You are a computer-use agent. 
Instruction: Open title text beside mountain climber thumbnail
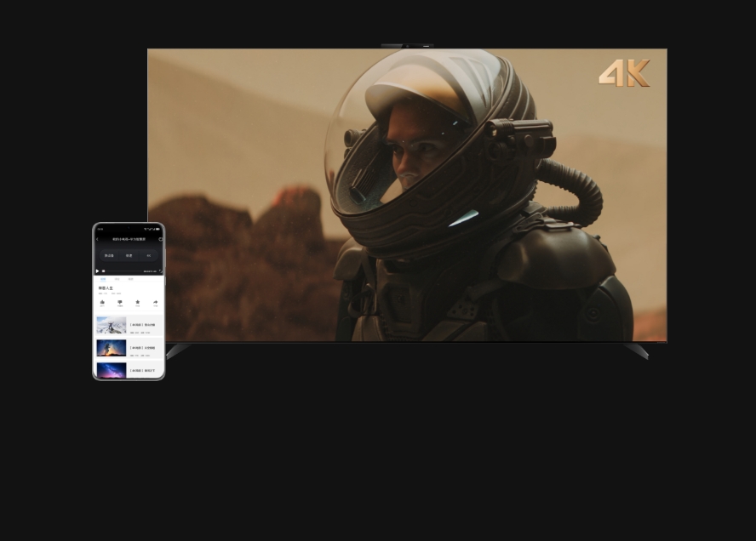(142, 325)
